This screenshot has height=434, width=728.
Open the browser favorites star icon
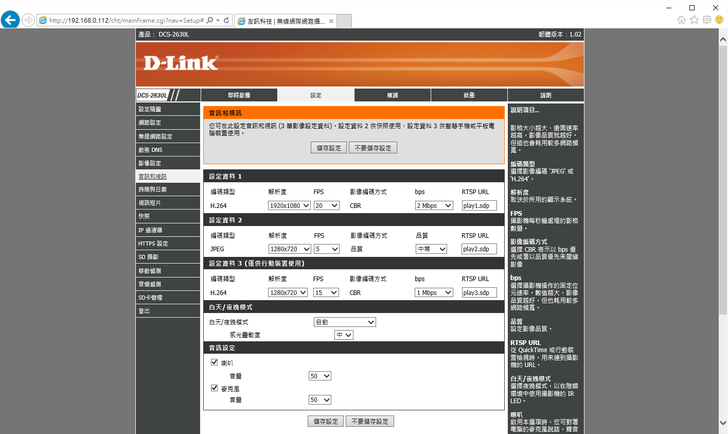[x=696, y=19]
